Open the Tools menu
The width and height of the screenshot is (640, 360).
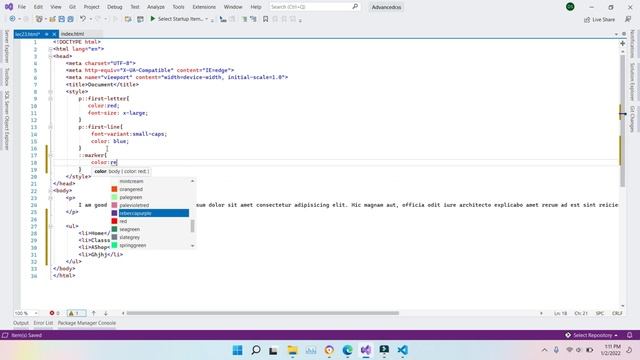tap(178, 7)
